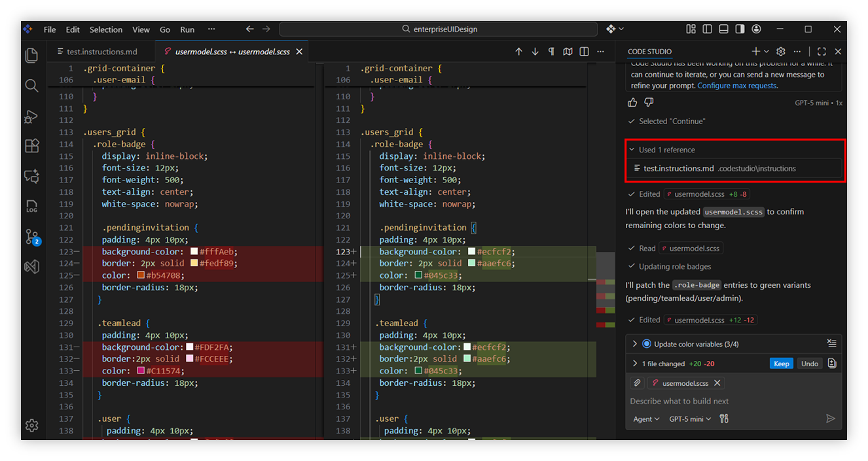Open the GPT-5 mini model picker
Viewport: 868px width, 461px height.
coord(690,418)
